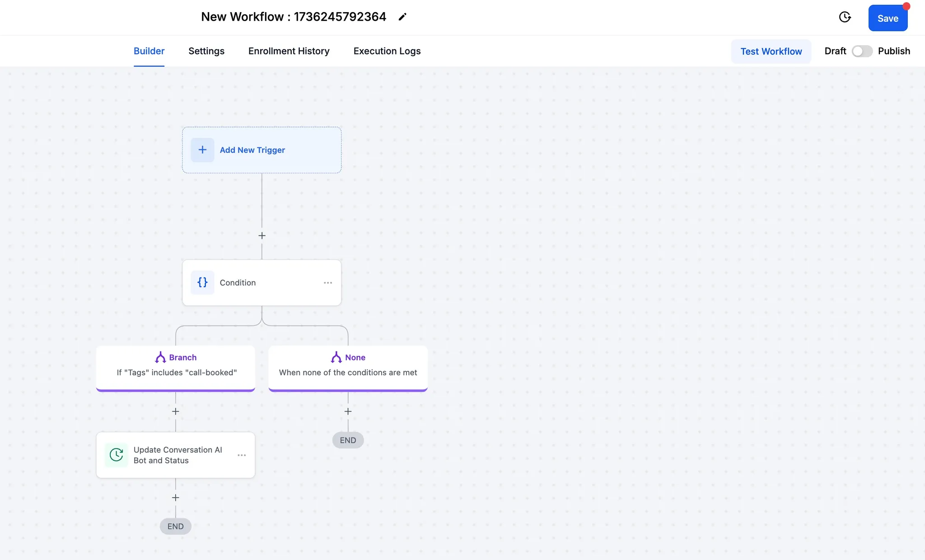Click the green Update Conversation AI icon

click(117, 455)
